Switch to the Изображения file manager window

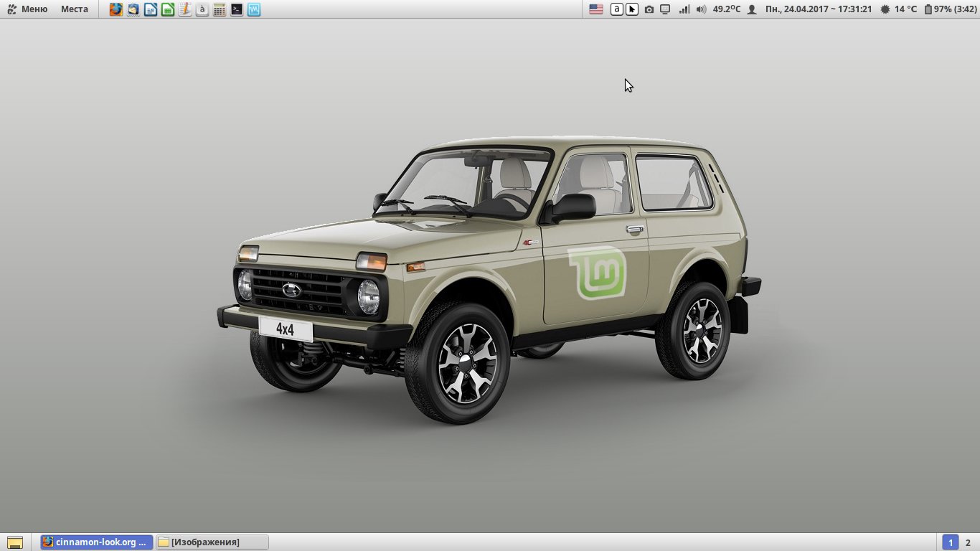pyautogui.click(x=212, y=542)
